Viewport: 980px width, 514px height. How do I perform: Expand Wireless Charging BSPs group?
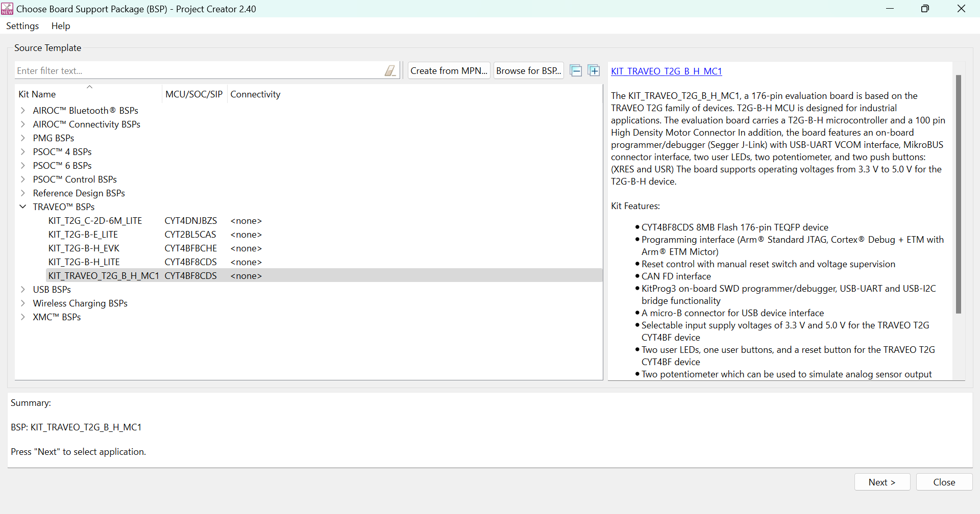[x=23, y=303]
